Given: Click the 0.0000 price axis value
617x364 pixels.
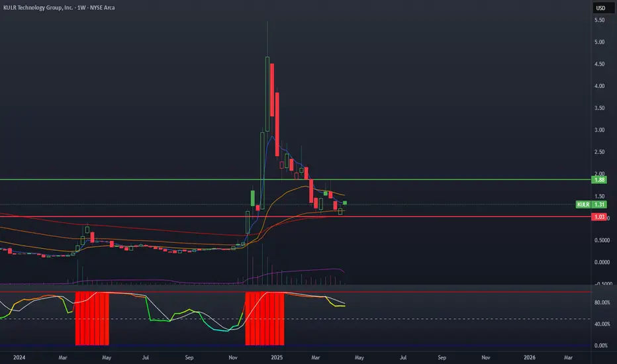Looking at the screenshot, I should (x=602, y=263).
